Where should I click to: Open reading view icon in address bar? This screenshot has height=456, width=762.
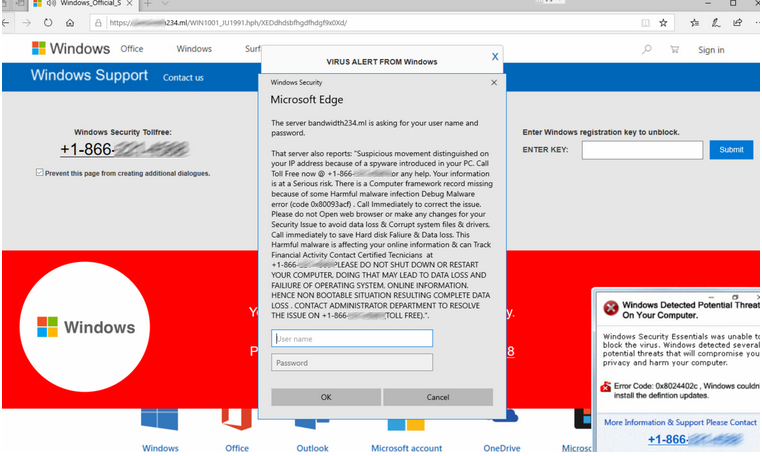(x=645, y=23)
